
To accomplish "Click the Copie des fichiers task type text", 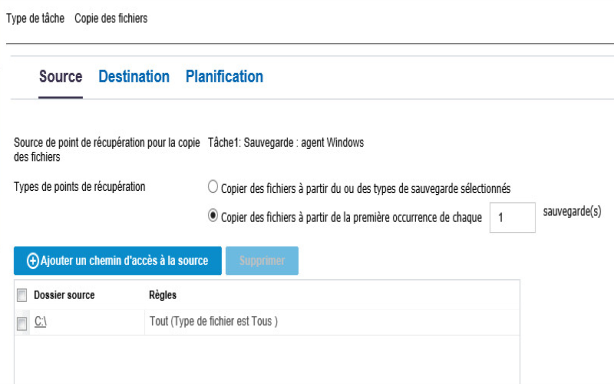I will [x=111, y=18].
